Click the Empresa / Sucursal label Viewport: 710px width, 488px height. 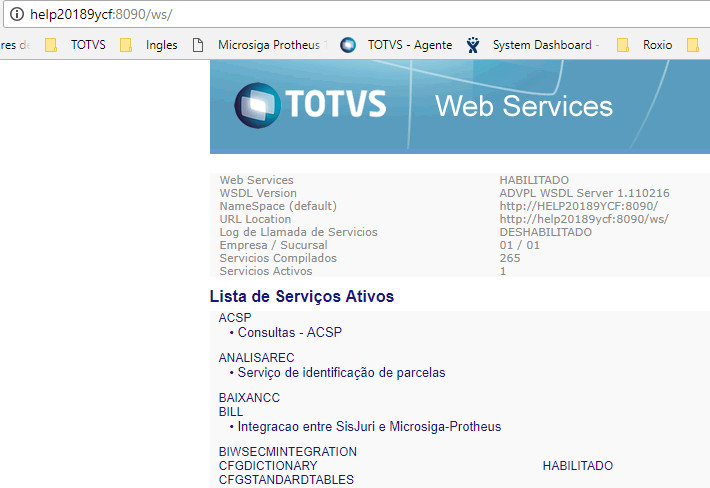pyautogui.click(x=273, y=245)
